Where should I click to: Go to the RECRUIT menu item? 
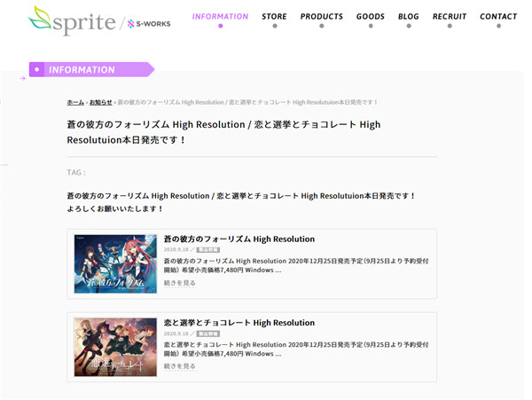pos(450,17)
